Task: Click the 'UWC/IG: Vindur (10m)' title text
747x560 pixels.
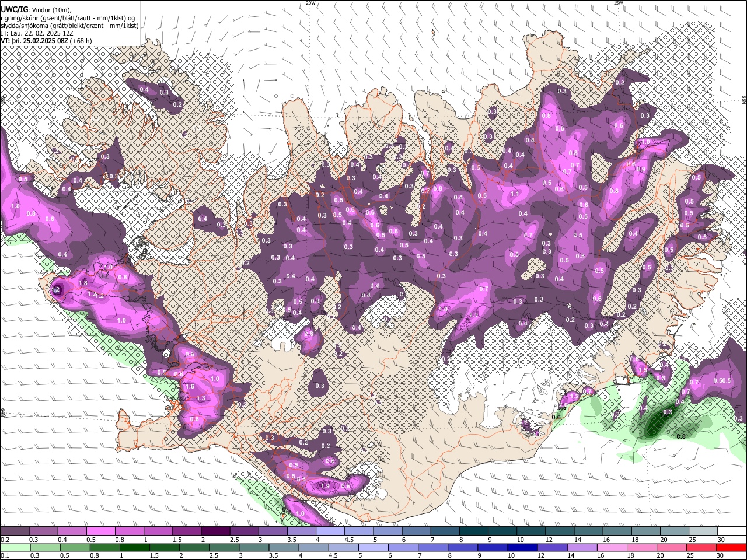Action: [36, 10]
